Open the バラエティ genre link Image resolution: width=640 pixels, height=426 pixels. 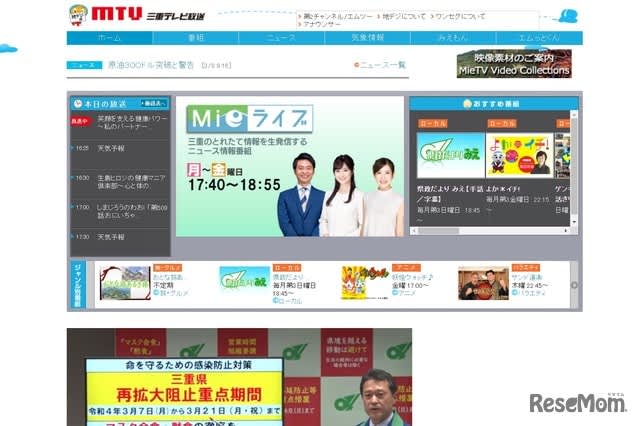[x=529, y=293]
